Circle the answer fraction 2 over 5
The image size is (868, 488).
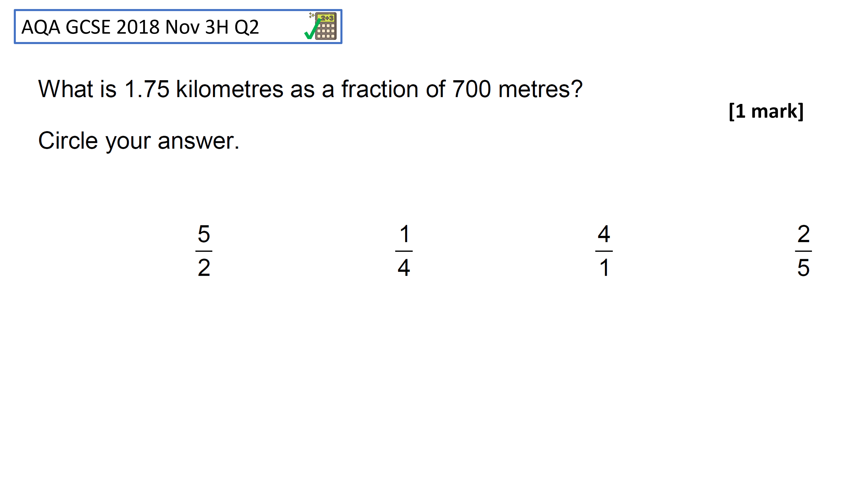tap(803, 251)
